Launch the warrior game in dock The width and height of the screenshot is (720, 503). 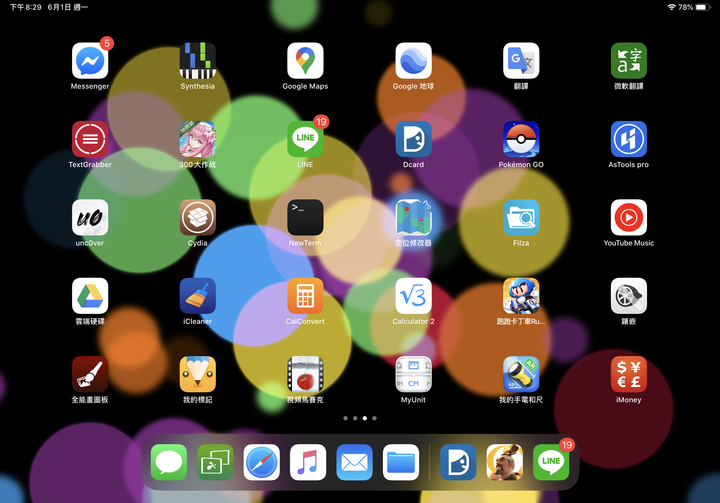pos(505,462)
